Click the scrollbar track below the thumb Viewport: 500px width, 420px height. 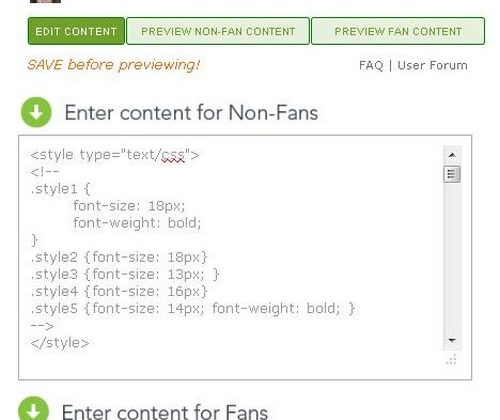(x=452, y=257)
